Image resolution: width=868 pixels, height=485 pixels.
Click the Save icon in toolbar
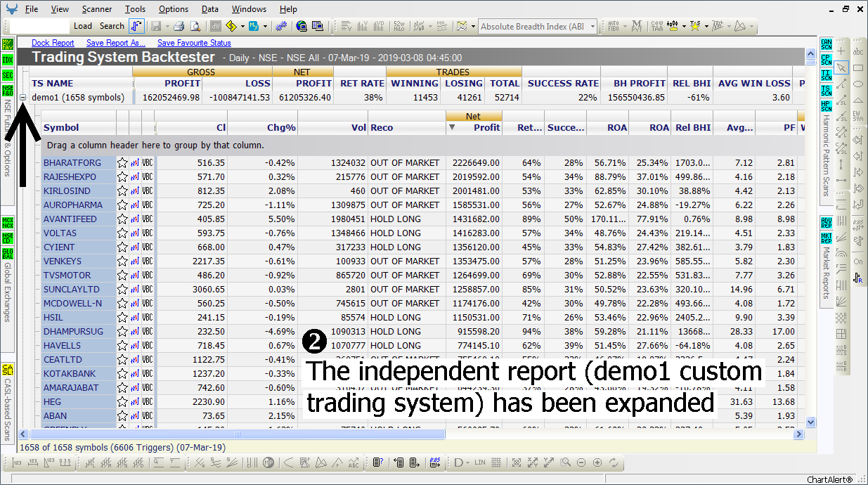click(x=155, y=26)
